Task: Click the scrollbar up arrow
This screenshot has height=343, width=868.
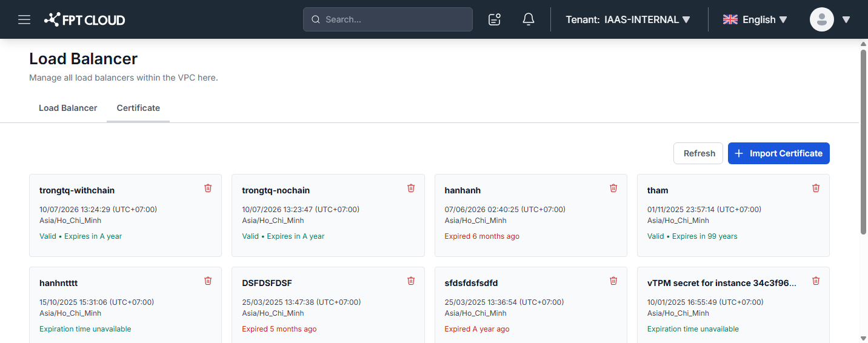Action: [864, 44]
